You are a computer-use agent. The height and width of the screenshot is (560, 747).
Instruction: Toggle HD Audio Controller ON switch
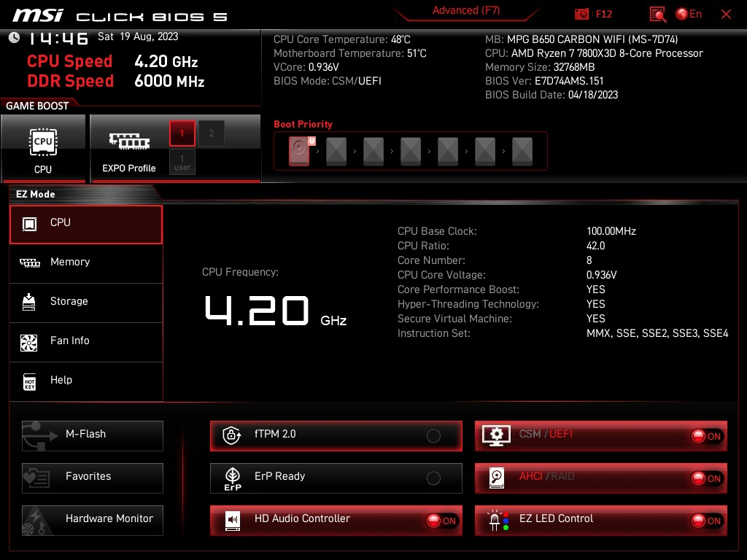[x=441, y=521]
